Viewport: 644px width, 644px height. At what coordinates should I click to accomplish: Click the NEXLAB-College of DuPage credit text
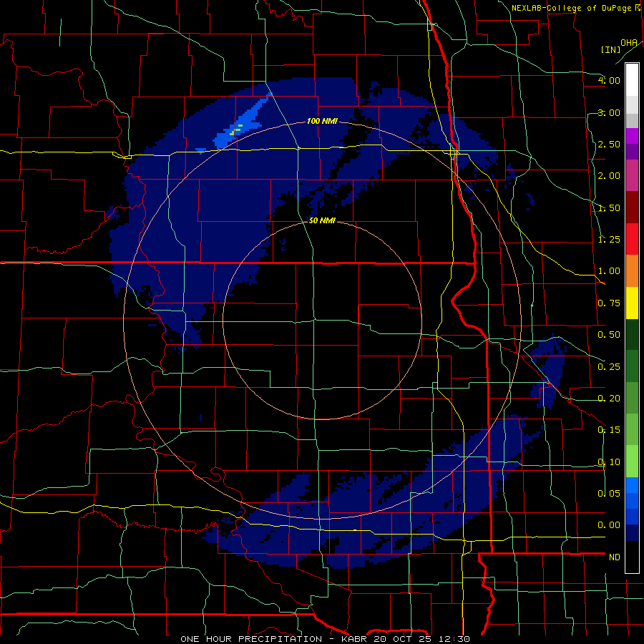[x=572, y=8]
